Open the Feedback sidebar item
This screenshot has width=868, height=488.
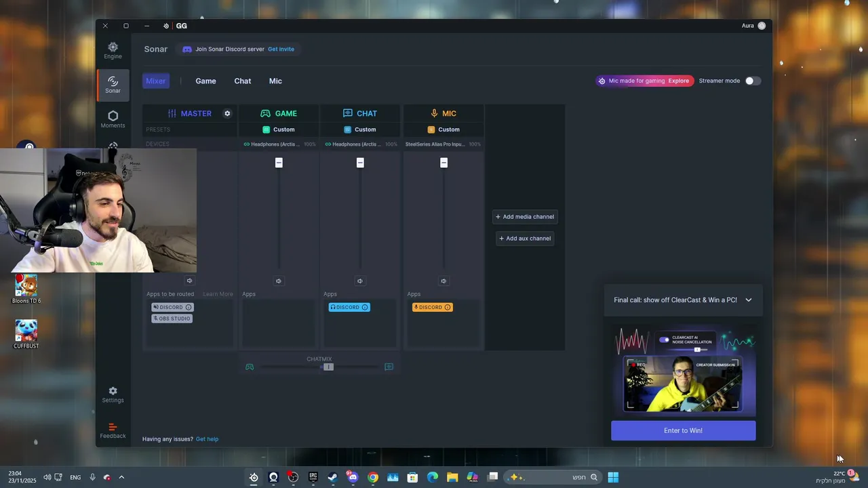(113, 431)
